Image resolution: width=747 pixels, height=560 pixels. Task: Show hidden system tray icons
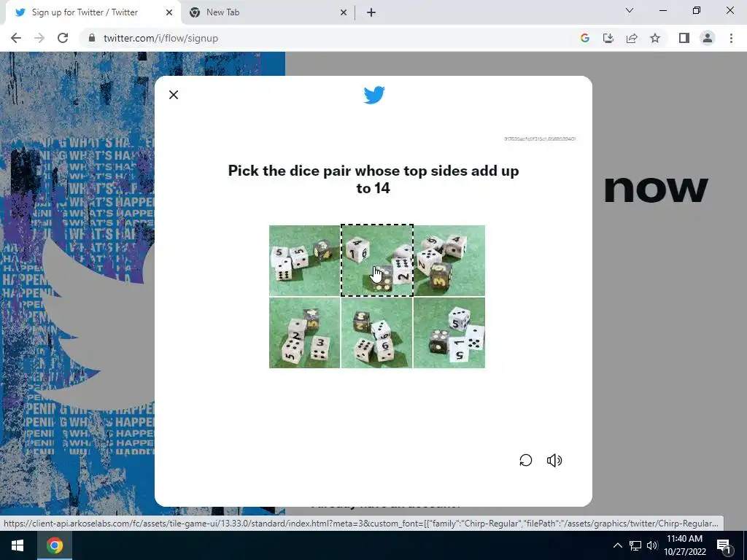coord(617,545)
